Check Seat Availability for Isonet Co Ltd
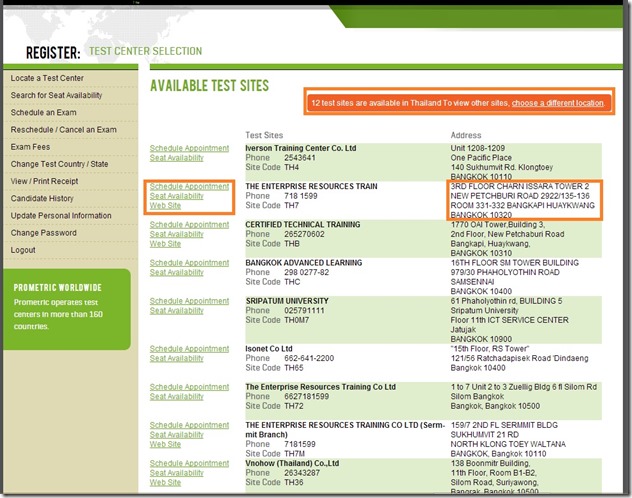 [177, 359]
